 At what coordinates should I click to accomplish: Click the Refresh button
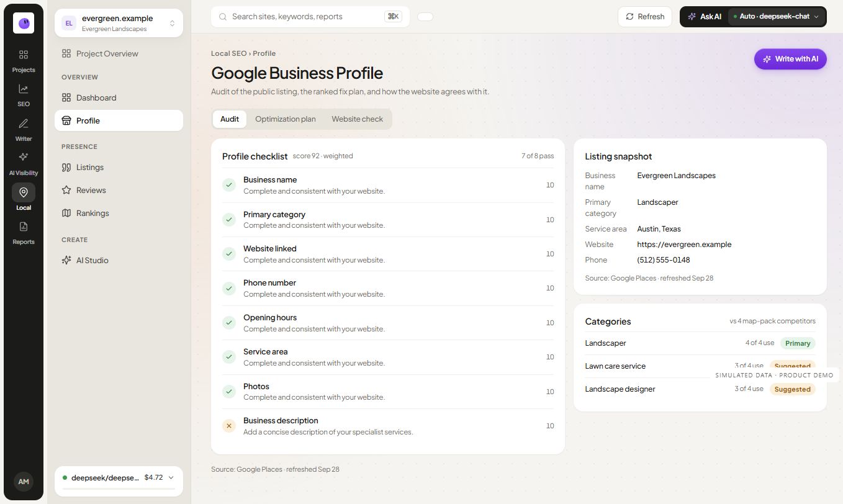(645, 17)
